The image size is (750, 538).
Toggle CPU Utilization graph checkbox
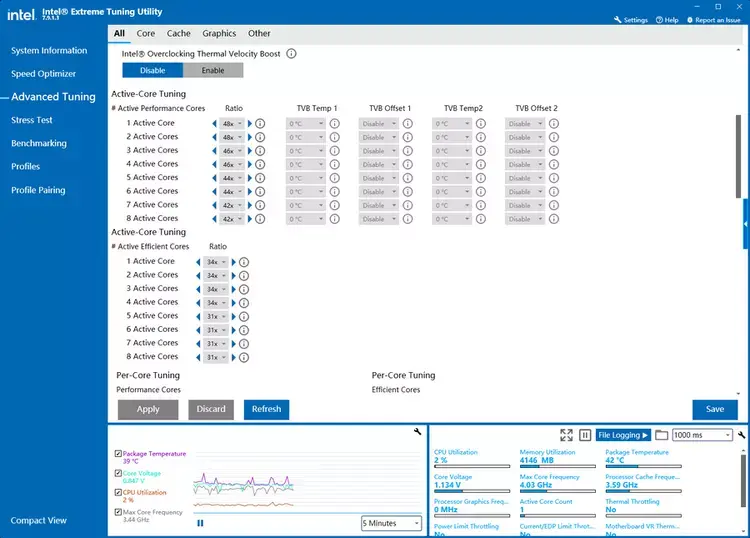(x=118, y=492)
